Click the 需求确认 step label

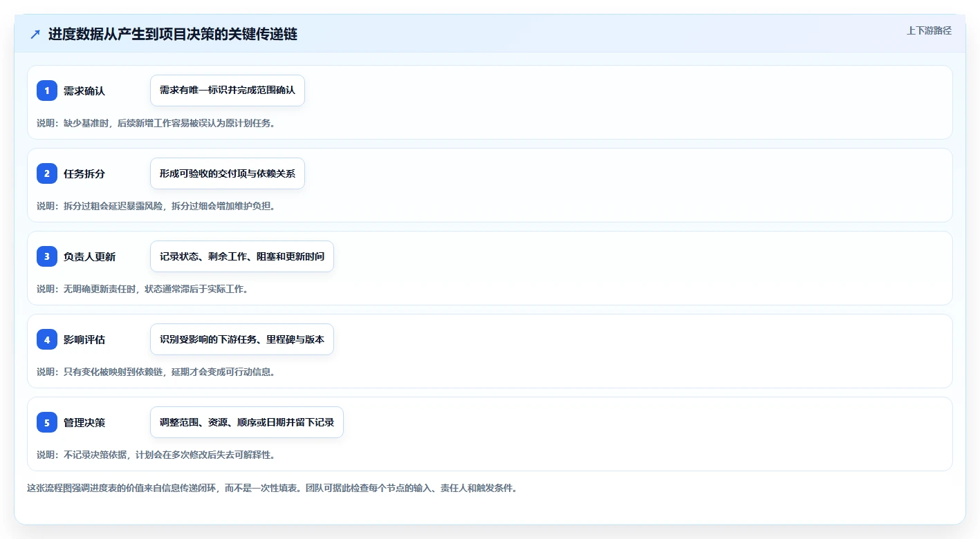[84, 91]
